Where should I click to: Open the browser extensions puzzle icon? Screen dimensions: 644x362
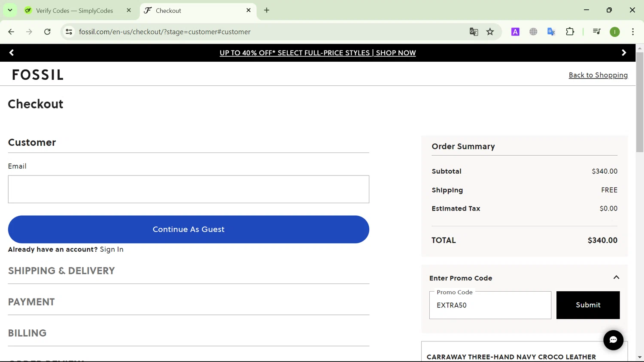[x=570, y=32]
